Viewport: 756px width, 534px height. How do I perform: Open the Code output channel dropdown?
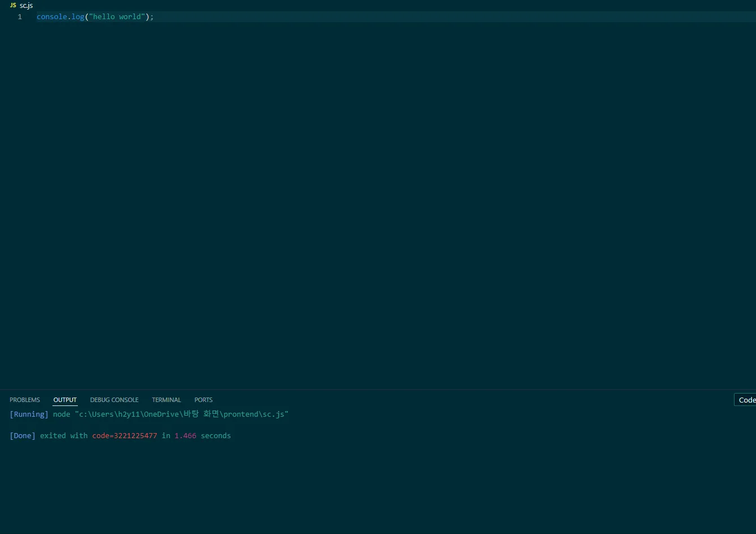click(745, 400)
